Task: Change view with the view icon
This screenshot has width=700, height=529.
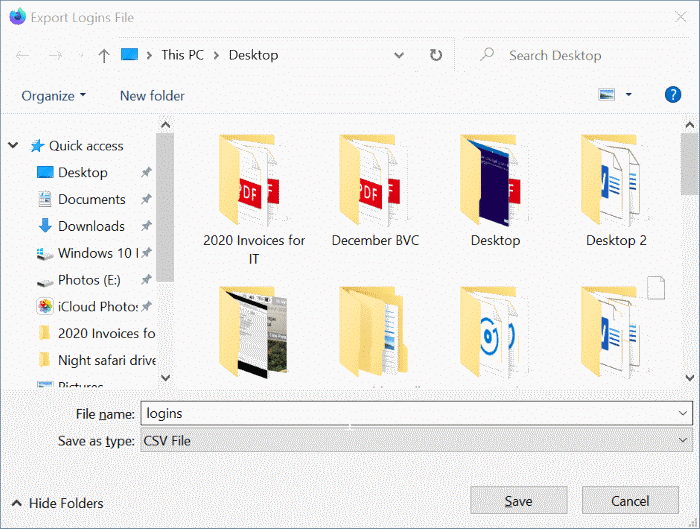Action: point(606,94)
